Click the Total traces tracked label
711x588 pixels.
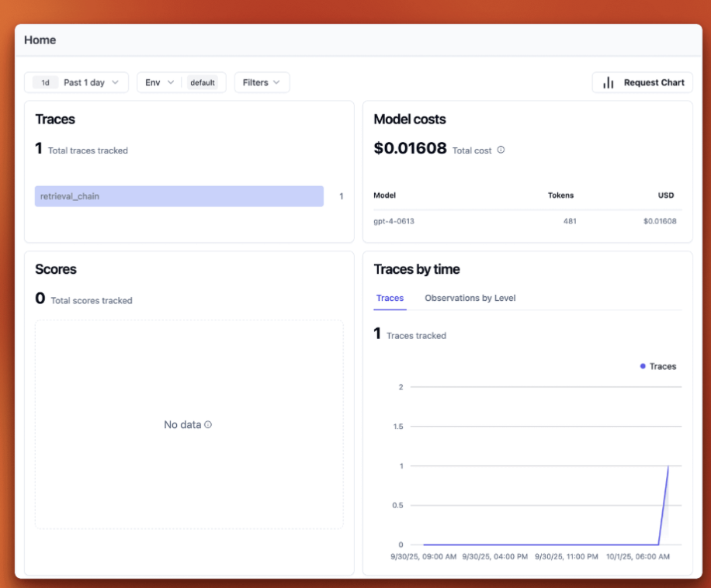tap(88, 150)
